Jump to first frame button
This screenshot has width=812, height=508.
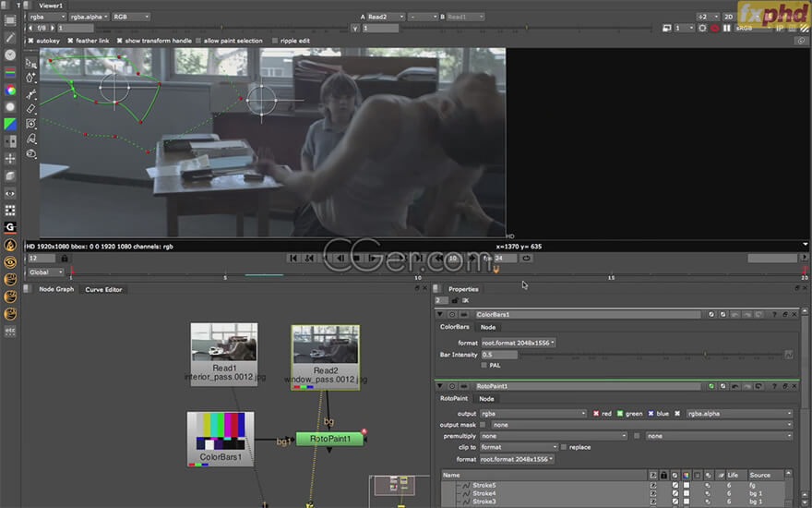click(293, 258)
